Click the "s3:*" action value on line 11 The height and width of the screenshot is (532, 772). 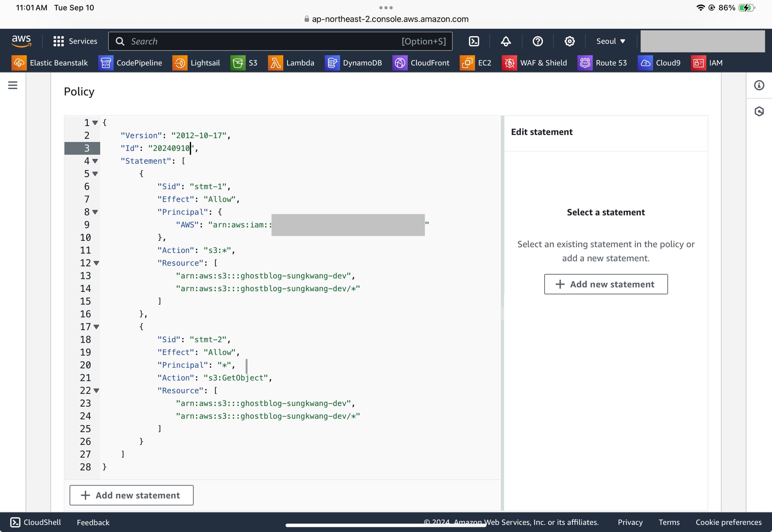click(217, 250)
